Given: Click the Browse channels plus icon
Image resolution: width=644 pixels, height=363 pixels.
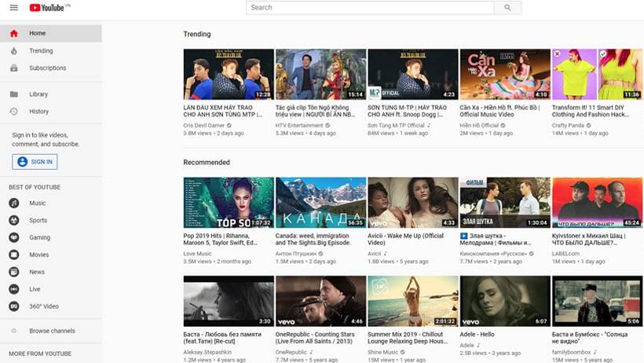Looking at the screenshot, I should (13, 331).
